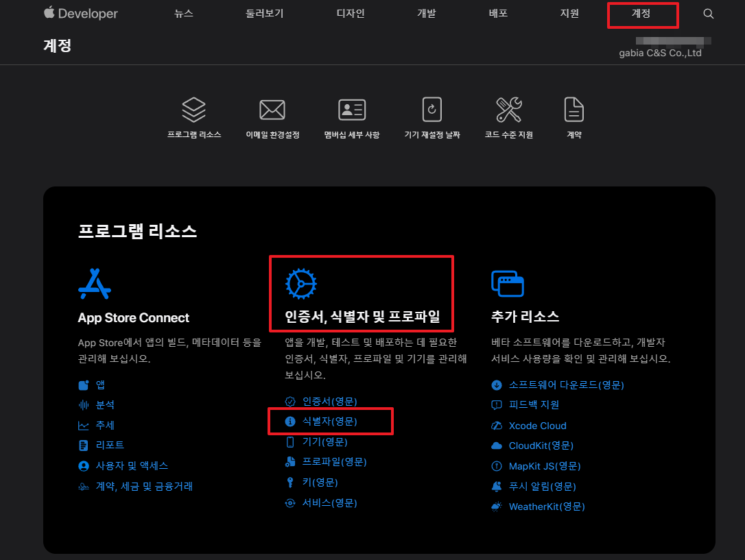Click the 기기 phone icon

(289, 442)
